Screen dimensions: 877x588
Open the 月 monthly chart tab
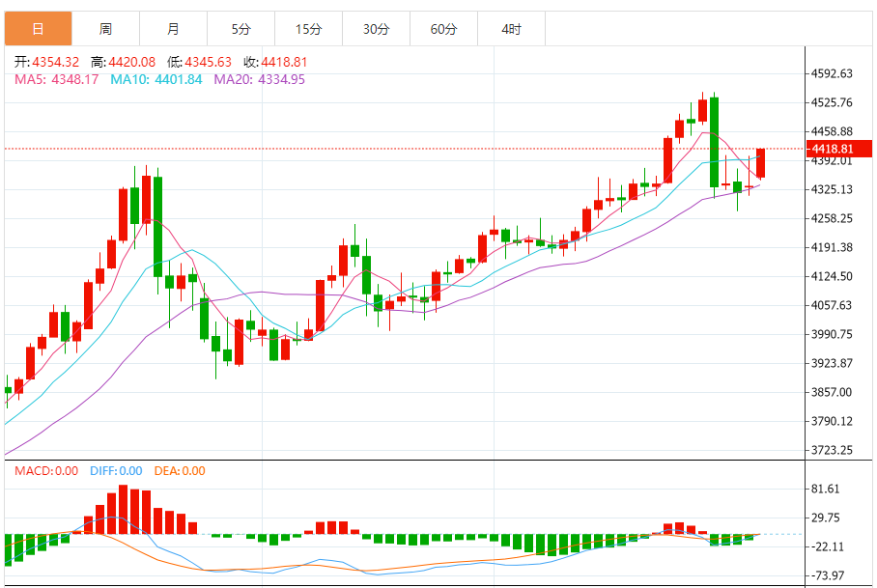pyautogui.click(x=173, y=29)
